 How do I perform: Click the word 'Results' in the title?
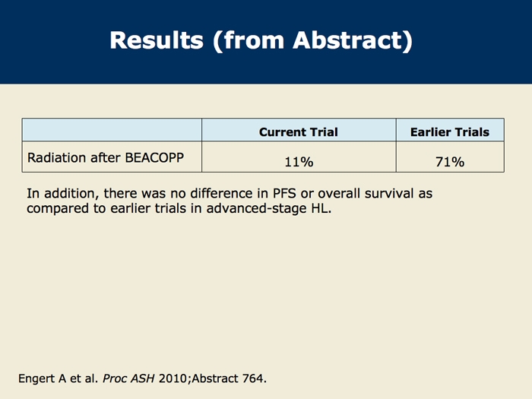click(x=157, y=41)
